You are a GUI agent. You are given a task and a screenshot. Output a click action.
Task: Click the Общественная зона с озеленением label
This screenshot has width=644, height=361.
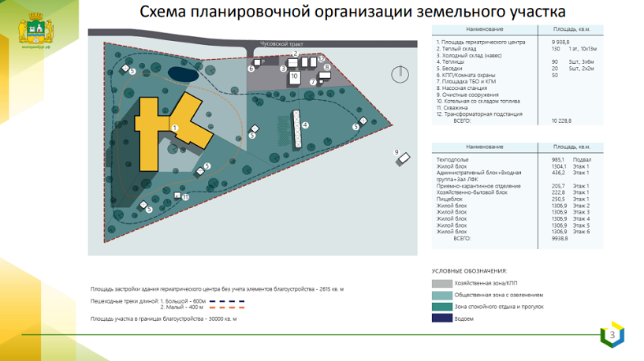(499, 295)
